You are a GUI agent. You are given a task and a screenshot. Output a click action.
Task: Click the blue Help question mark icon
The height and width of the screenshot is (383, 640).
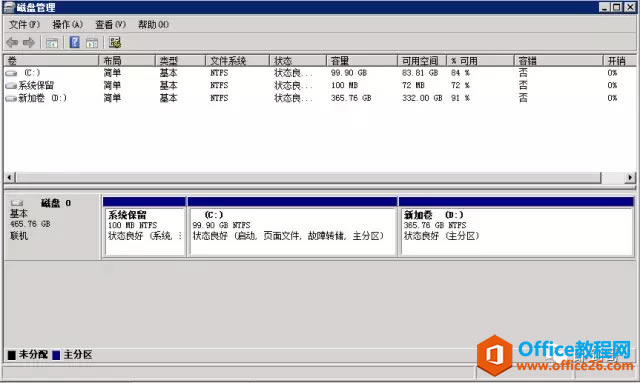click(75, 42)
